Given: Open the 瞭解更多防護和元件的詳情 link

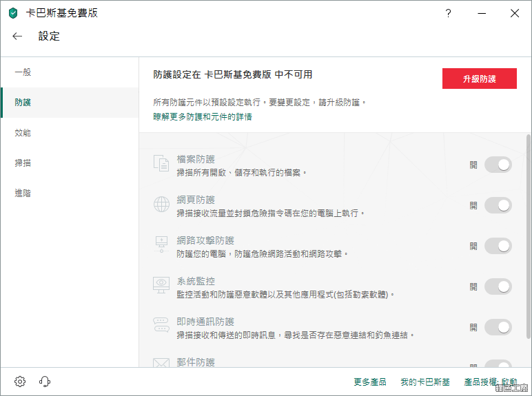Looking at the screenshot, I should tap(203, 117).
